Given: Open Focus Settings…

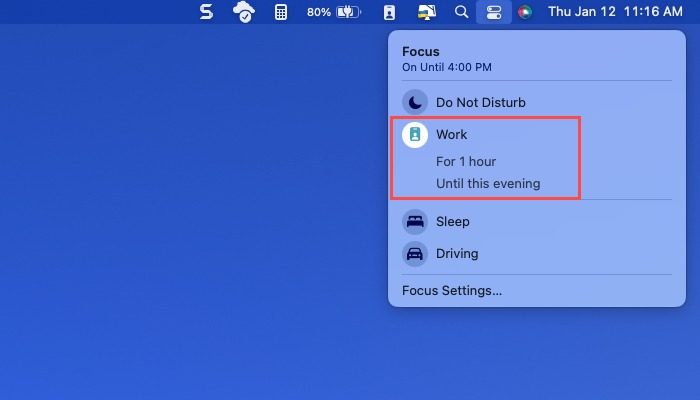Looking at the screenshot, I should (452, 291).
